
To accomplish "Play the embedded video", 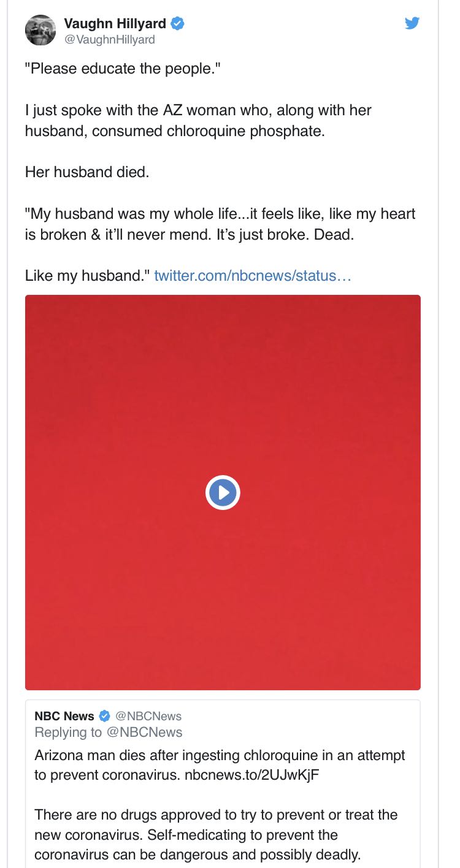I will point(223,492).
